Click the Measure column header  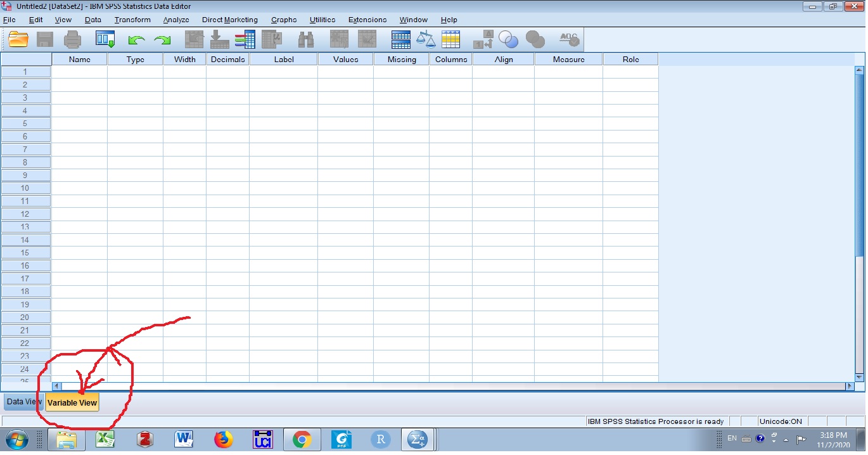568,60
